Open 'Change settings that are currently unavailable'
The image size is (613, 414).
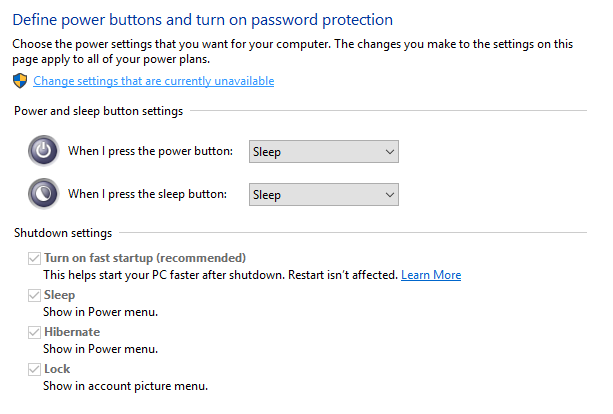pos(153,81)
